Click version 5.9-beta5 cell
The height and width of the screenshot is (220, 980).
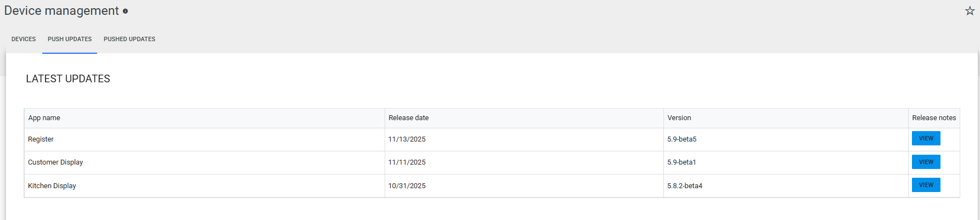tap(682, 139)
